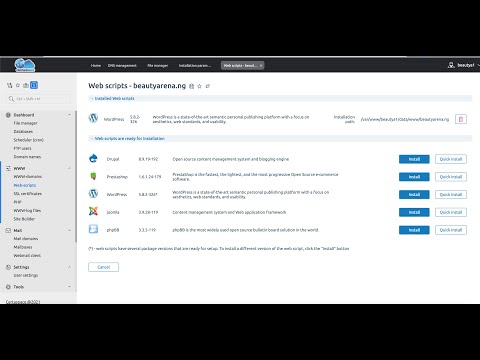Click the pin icon beside the page title
This screenshot has height=360, width=480.
tap(208, 86)
